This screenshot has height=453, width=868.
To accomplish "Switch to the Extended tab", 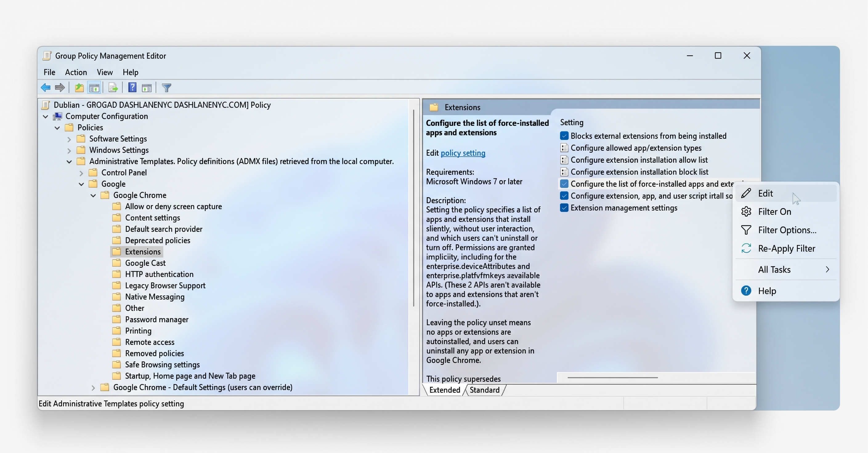I will coord(444,390).
